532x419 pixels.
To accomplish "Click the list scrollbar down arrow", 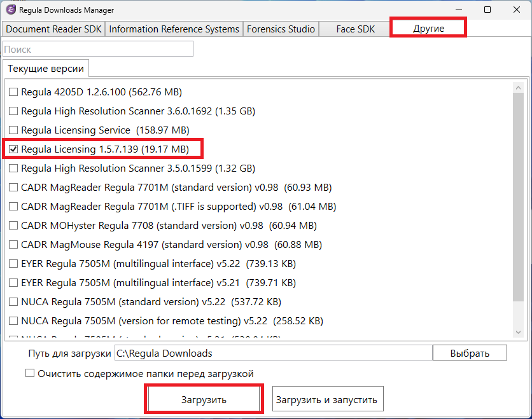I will pyautogui.click(x=518, y=333).
